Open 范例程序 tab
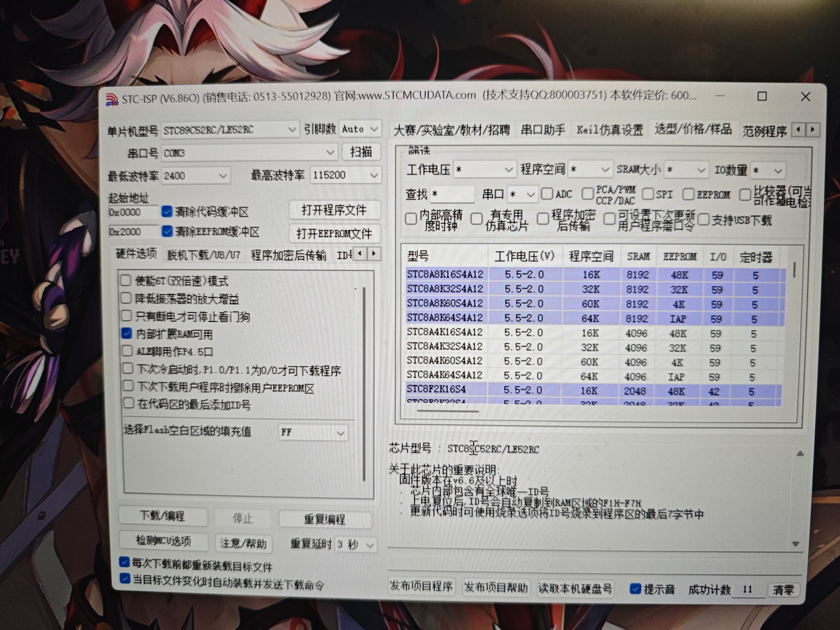This screenshot has width=840, height=630. pyautogui.click(x=765, y=131)
